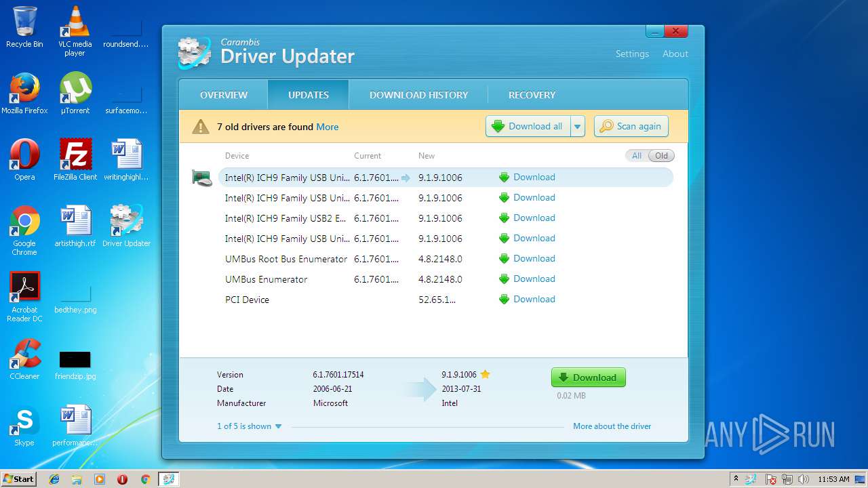Click the Download all button
868x488 pixels.
pyautogui.click(x=528, y=127)
